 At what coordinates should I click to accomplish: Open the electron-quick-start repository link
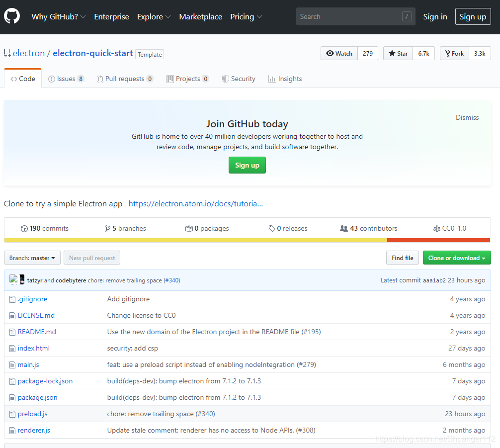coord(93,53)
